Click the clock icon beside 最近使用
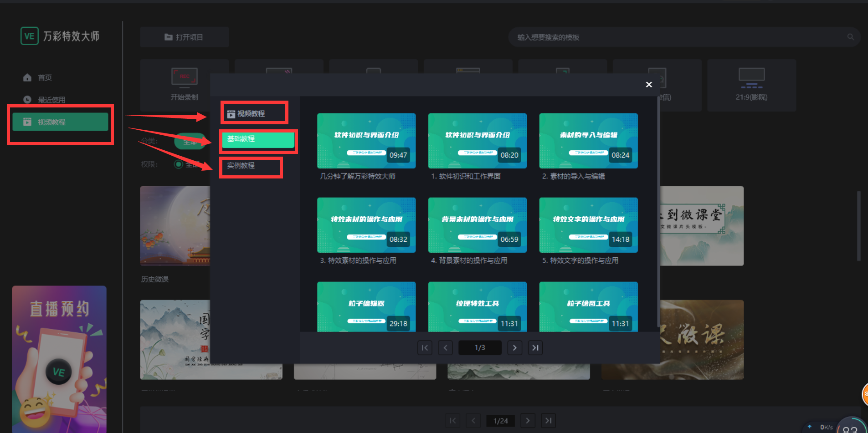 (27, 99)
